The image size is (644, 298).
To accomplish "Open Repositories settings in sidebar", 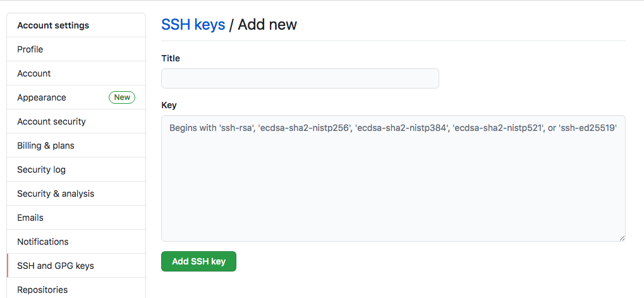I will [76, 288].
